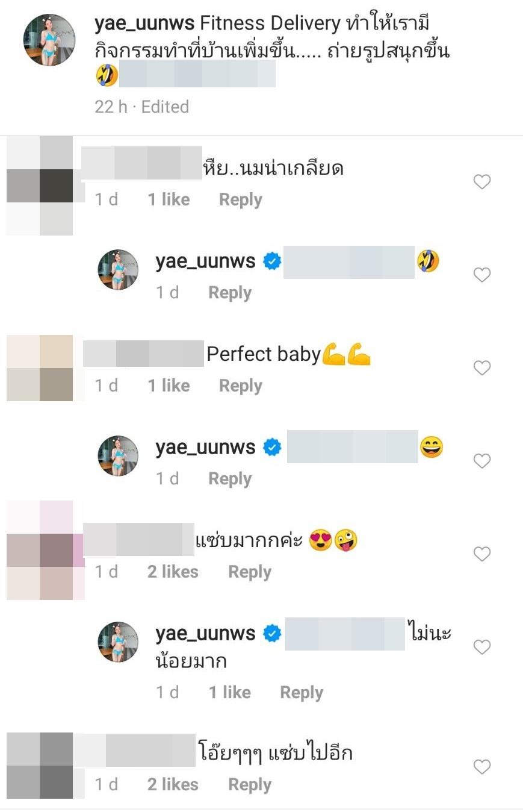Reply to 'แซ่บมากกค่ะ' comment

250,572
